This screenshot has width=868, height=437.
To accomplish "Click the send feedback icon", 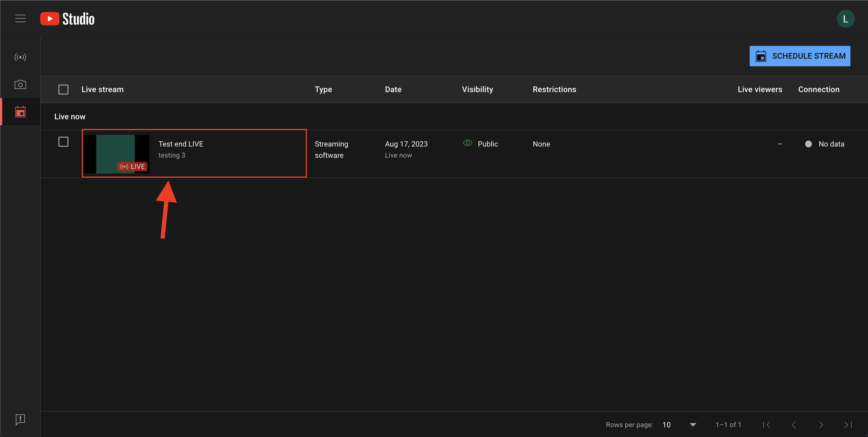I will click(x=20, y=419).
